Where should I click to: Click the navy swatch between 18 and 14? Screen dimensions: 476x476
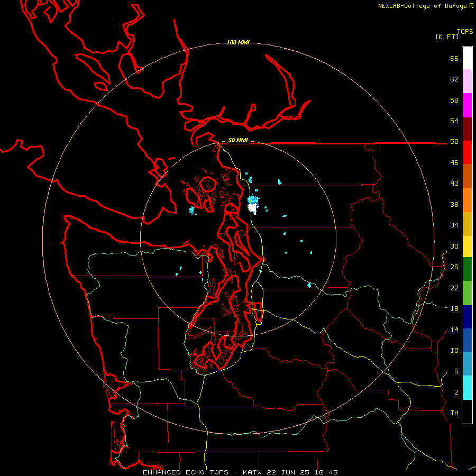tap(467, 317)
